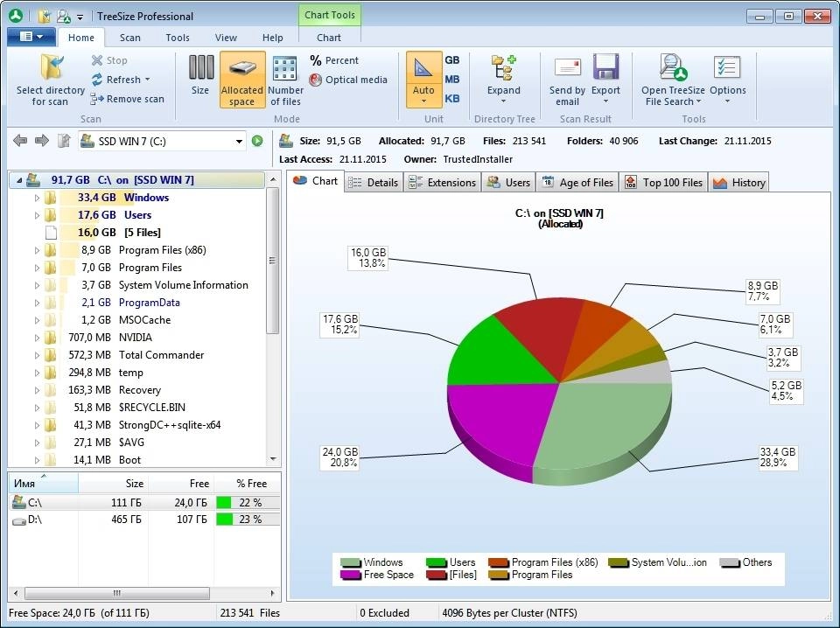Image resolution: width=840 pixels, height=628 pixels.
Task: Click the C:\ drive 22 % free bar
Action: coord(248,502)
